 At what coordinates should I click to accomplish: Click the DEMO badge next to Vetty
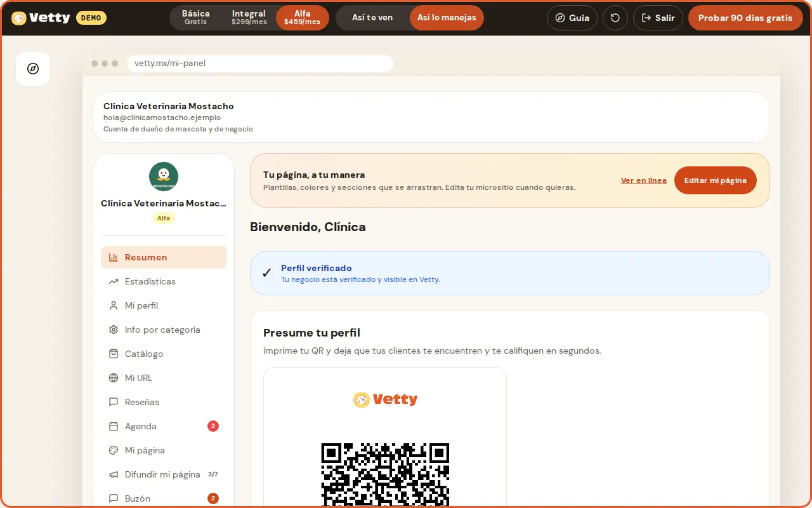[91, 18]
